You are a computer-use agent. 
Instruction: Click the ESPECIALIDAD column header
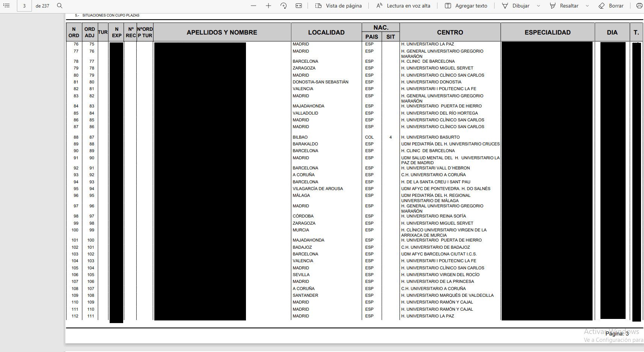coord(547,32)
